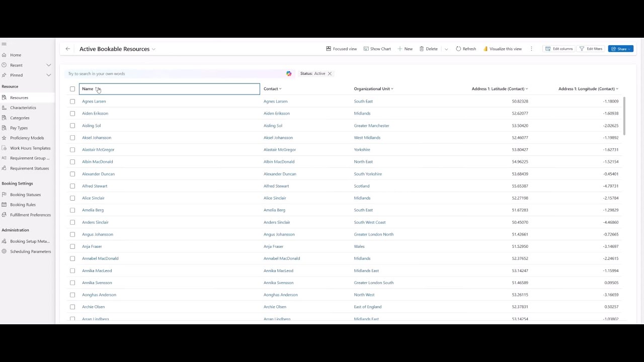Click the Scheduling Parameters sidebar icon
644x362 pixels.
point(4,251)
